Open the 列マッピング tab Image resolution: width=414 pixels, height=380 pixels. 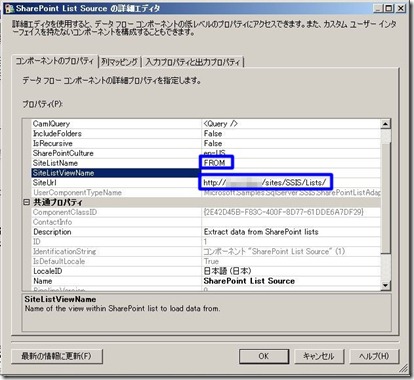119,62
